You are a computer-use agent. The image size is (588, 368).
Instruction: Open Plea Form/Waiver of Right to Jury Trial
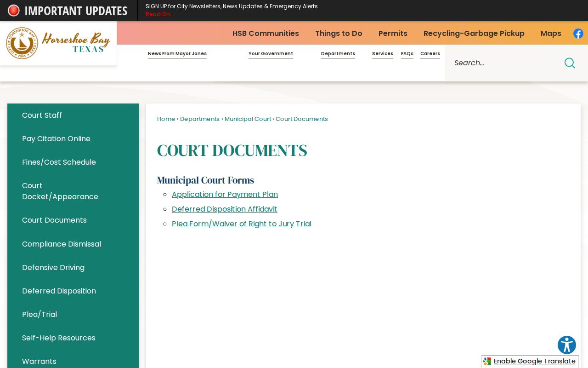point(242,224)
